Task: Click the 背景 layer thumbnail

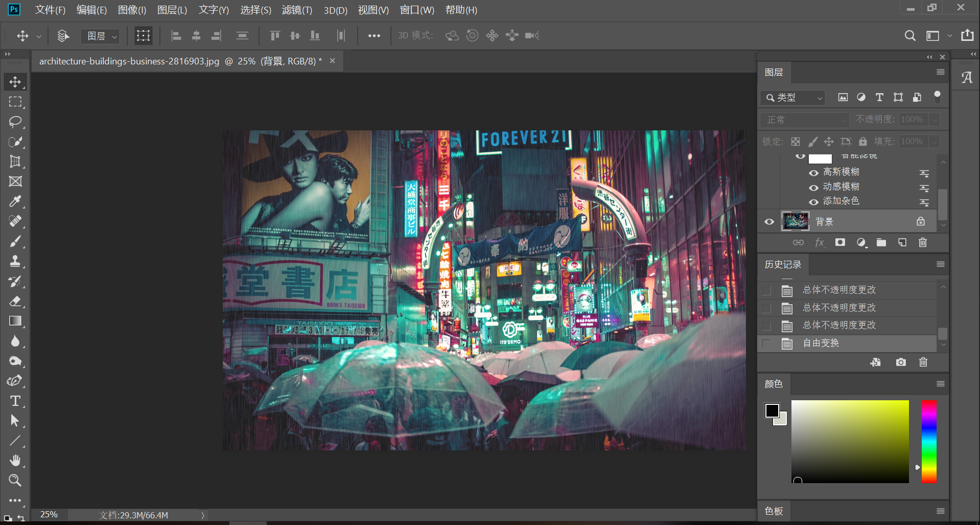Action: point(796,221)
